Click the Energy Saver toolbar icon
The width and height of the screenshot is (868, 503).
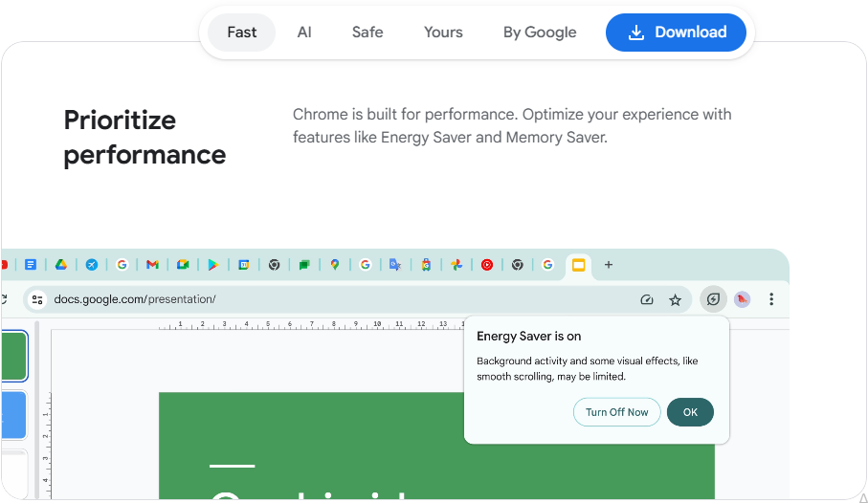click(x=714, y=299)
